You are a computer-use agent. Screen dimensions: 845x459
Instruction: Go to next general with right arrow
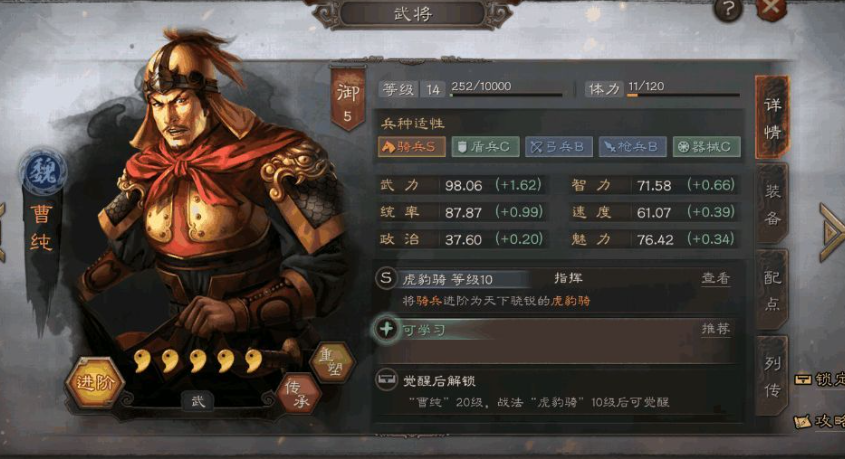pos(831,233)
